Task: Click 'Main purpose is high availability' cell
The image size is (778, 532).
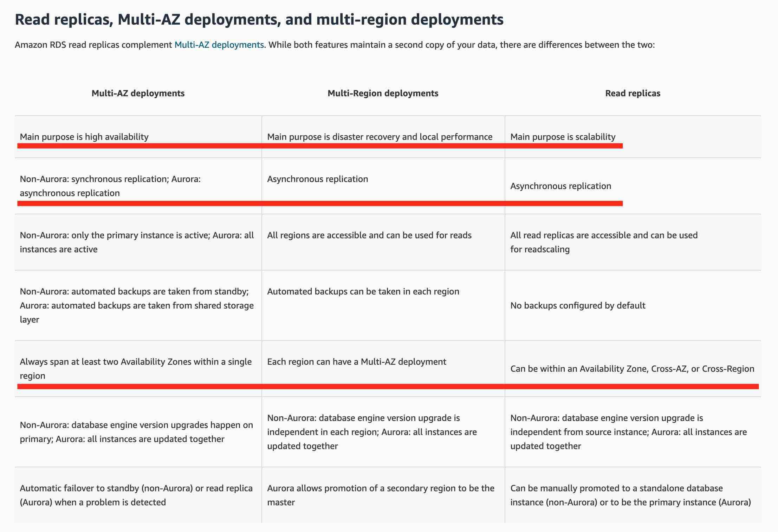Action: tap(84, 137)
